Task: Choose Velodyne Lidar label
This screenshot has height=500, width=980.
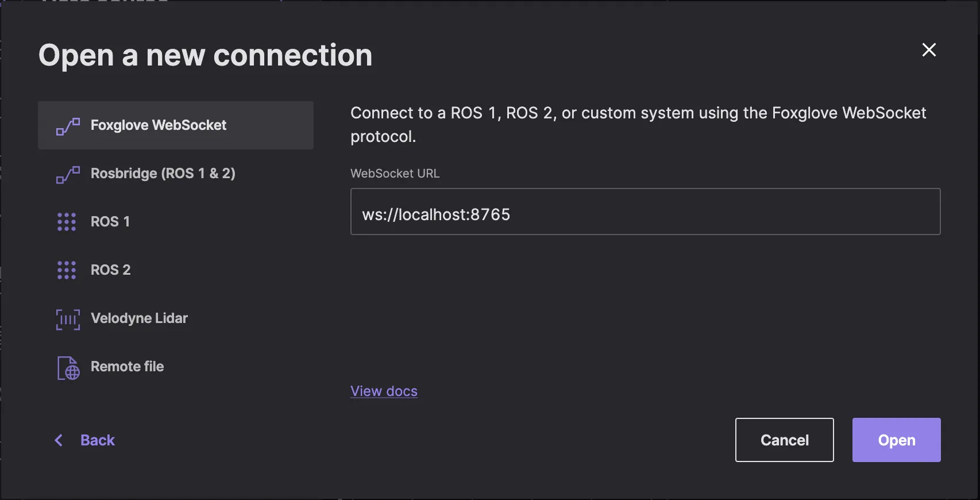Action: 139,318
